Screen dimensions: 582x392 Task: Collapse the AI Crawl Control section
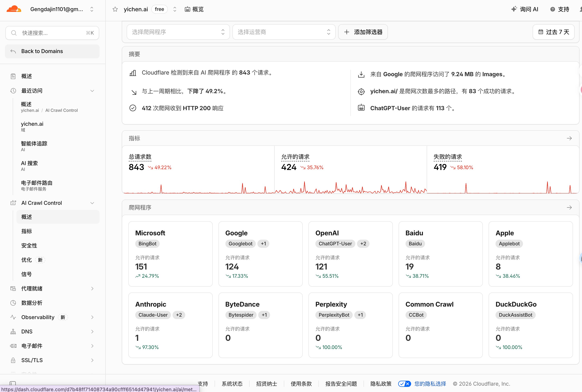[92, 203]
